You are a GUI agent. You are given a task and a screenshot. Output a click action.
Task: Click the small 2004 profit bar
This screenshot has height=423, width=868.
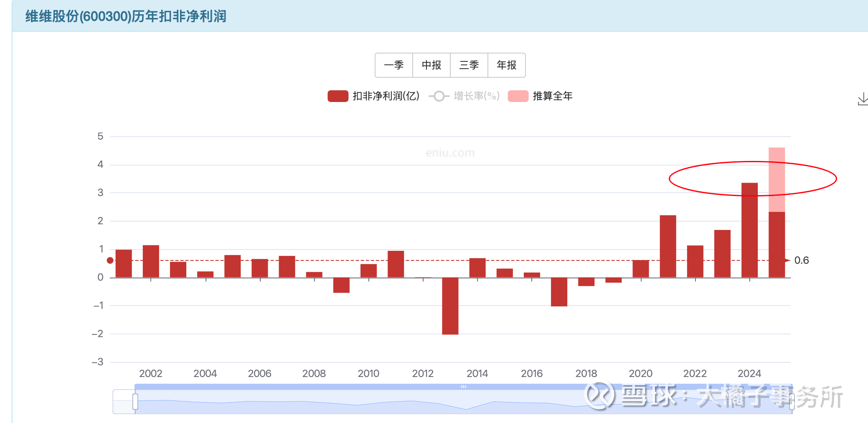click(x=205, y=275)
